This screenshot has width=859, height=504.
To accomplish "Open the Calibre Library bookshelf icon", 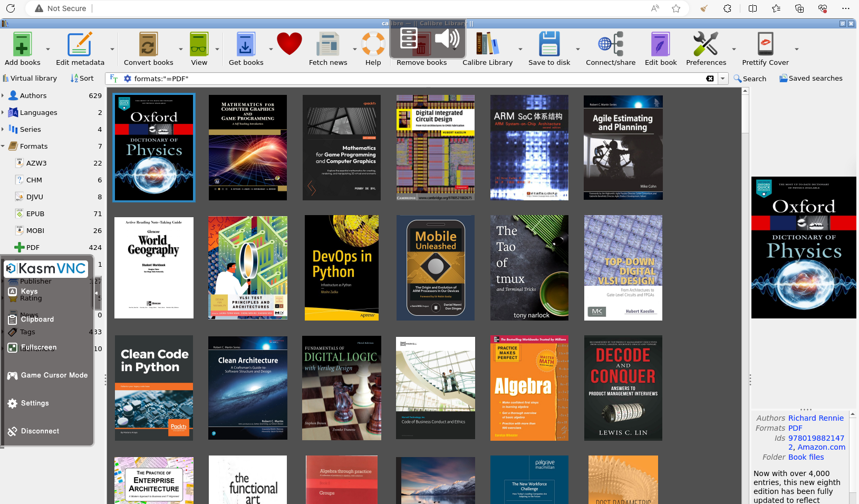I will (487, 44).
